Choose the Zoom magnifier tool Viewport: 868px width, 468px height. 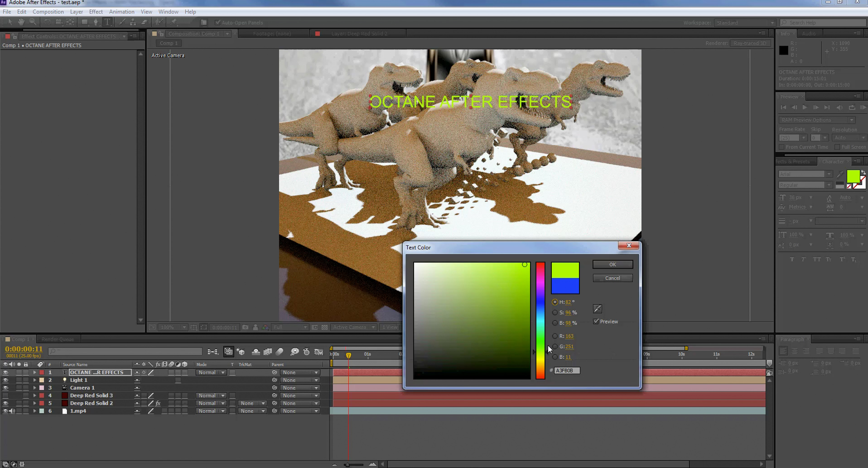(33, 22)
